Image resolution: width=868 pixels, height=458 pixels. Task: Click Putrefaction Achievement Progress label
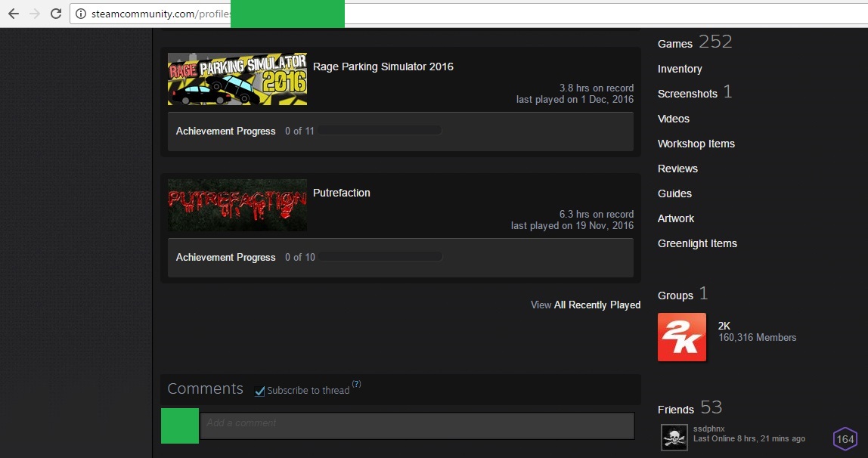(x=226, y=257)
